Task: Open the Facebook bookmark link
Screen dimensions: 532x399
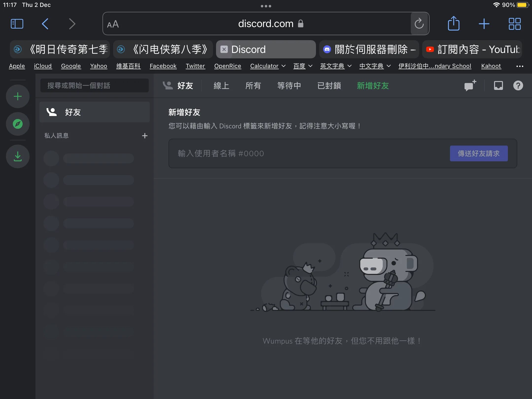Action: pos(163,66)
